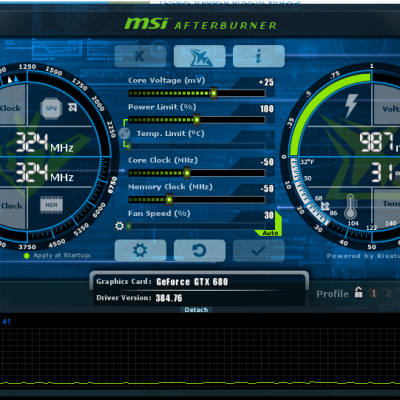Viewport: 400px width, 400px height.
Task: Click the arrow icon beside GPU chip
Action: click(x=72, y=107)
